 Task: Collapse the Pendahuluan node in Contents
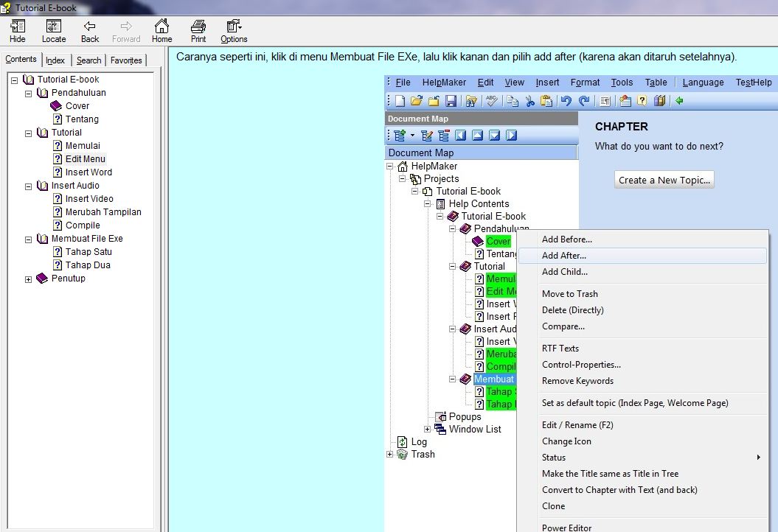[x=28, y=94]
